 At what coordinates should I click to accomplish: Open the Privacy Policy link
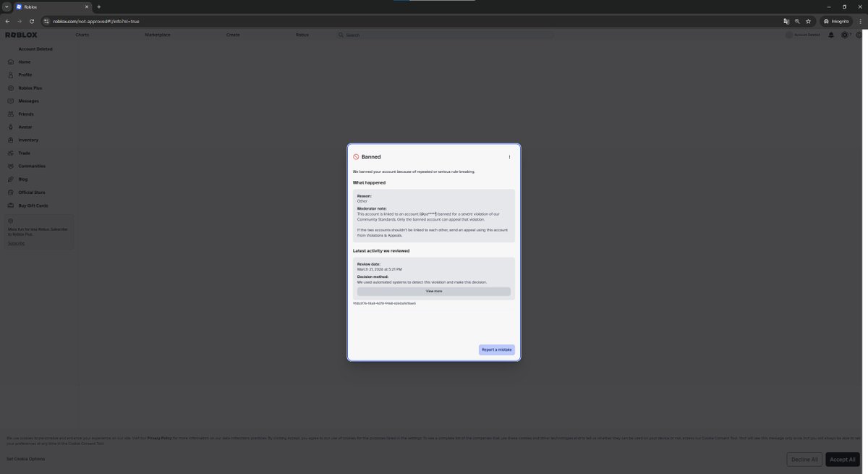pos(159,438)
